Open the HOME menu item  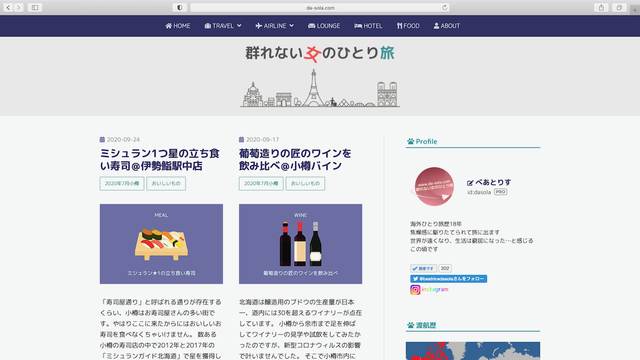pos(178,26)
